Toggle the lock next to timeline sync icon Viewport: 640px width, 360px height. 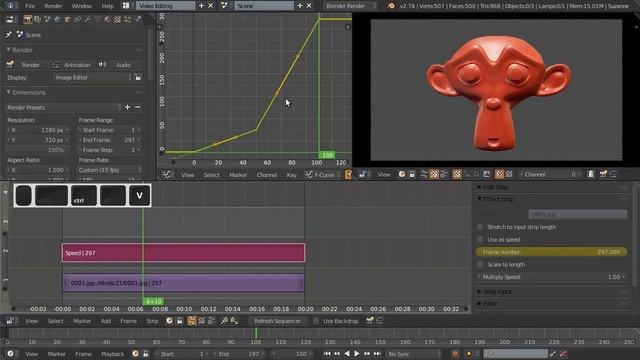(146, 354)
